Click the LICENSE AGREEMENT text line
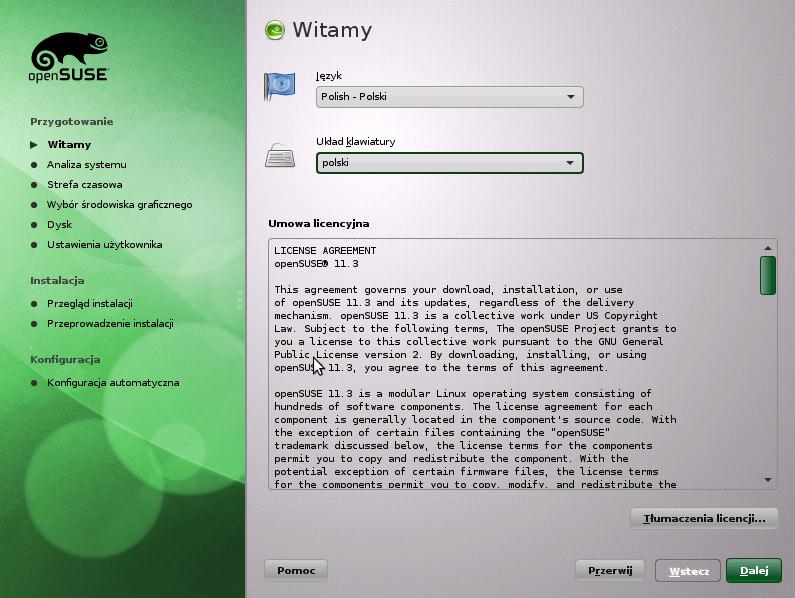This screenshot has width=795, height=598. 325,251
